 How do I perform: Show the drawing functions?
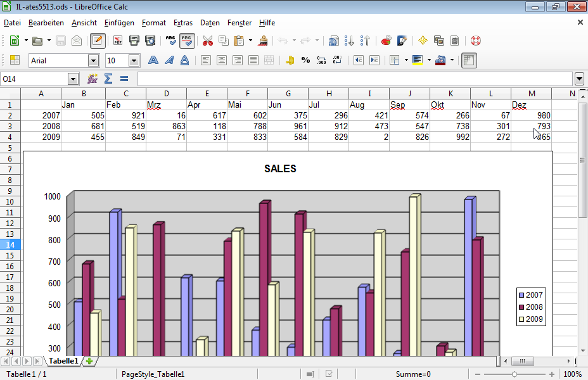402,41
